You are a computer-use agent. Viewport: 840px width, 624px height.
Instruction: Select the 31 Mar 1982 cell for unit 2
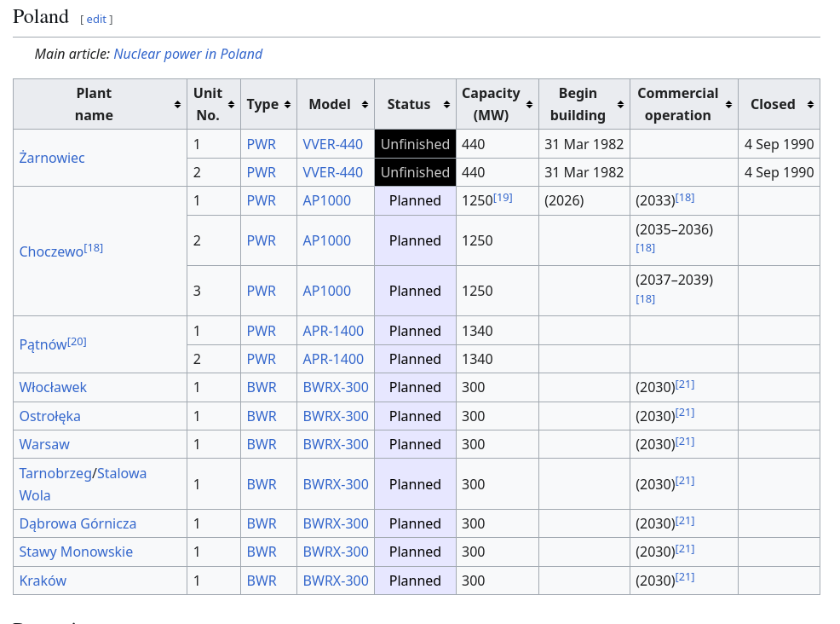[x=584, y=172]
